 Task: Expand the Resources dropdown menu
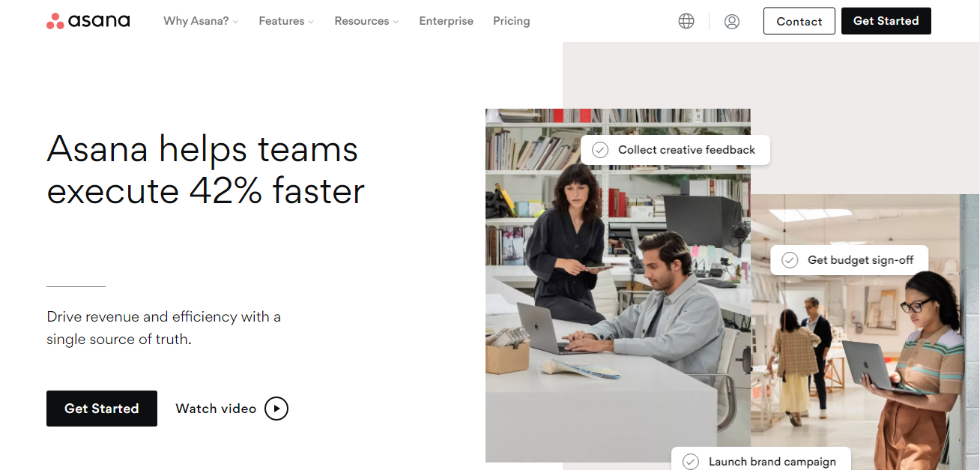tap(366, 21)
